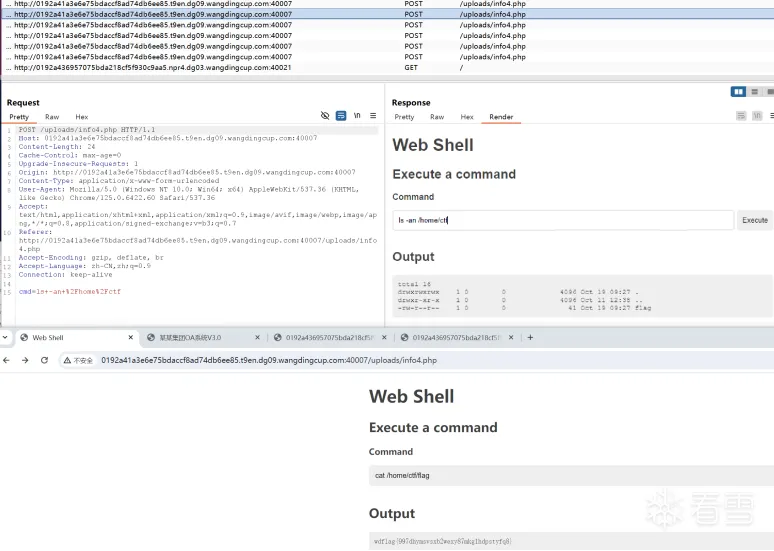This screenshot has height=551, width=774.
Task: Toggle the \n icon in Response panel
Action: coord(757,116)
